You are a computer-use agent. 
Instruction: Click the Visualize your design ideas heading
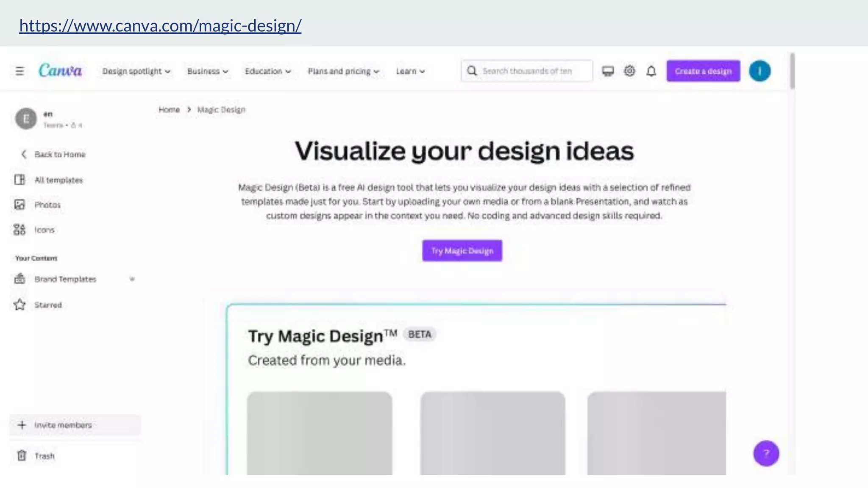(464, 151)
